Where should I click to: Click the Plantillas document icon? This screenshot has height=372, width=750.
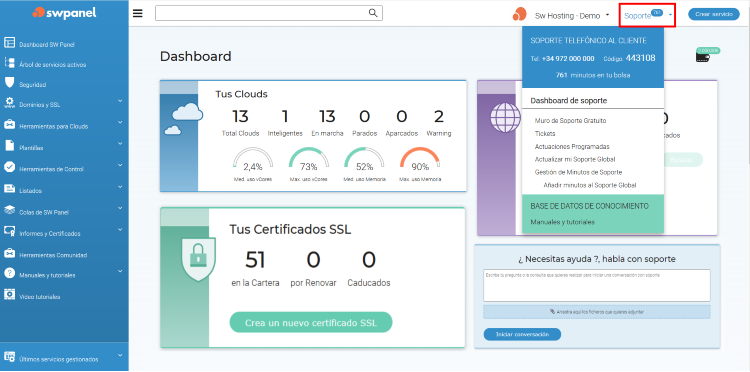tap(9, 146)
